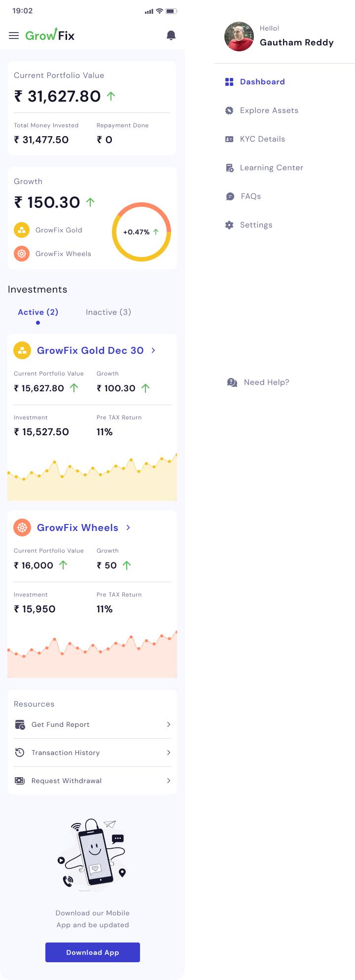
Task: Select the Active (2) investments tab
Action: point(38,312)
